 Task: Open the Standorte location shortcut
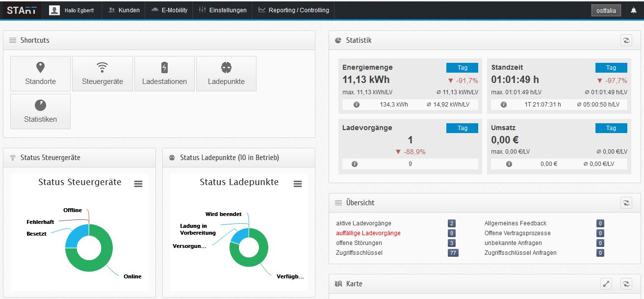tap(40, 74)
